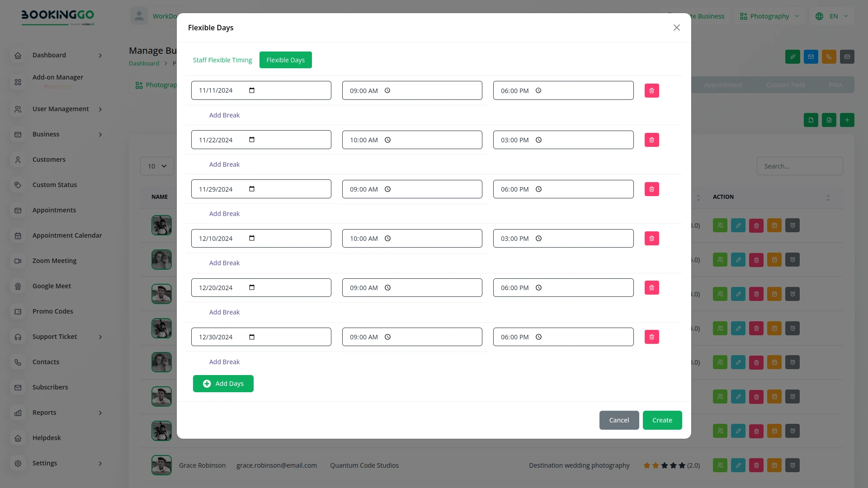
Task: Open the page size dropdown showing 10
Action: tap(157, 166)
